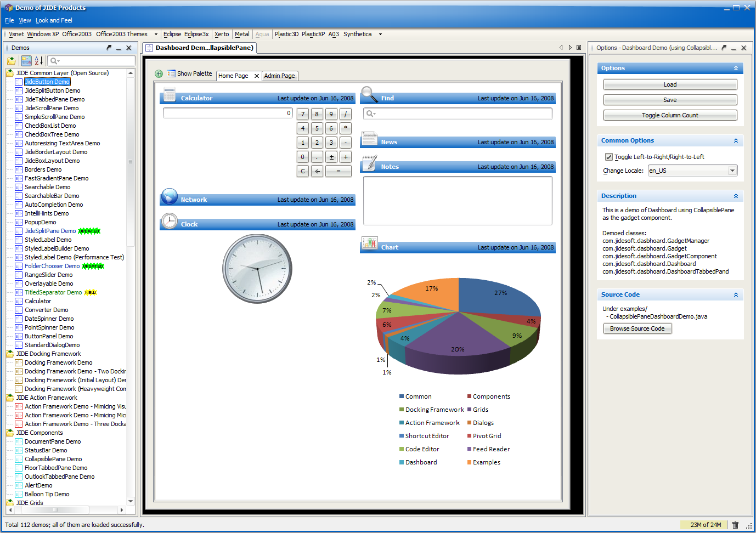Open the View menu
This screenshot has height=533, width=756.
25,20
